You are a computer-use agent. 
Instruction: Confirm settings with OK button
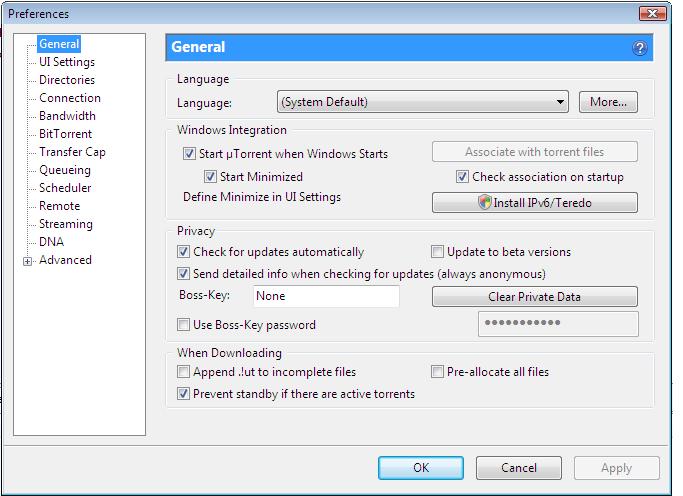tap(421, 468)
